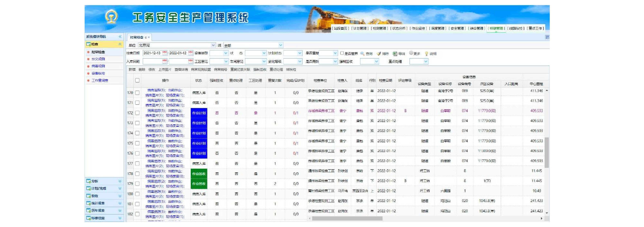The height and width of the screenshot is (227, 644).
Task: Open the 安全管理 top menu
Action: [457, 28]
